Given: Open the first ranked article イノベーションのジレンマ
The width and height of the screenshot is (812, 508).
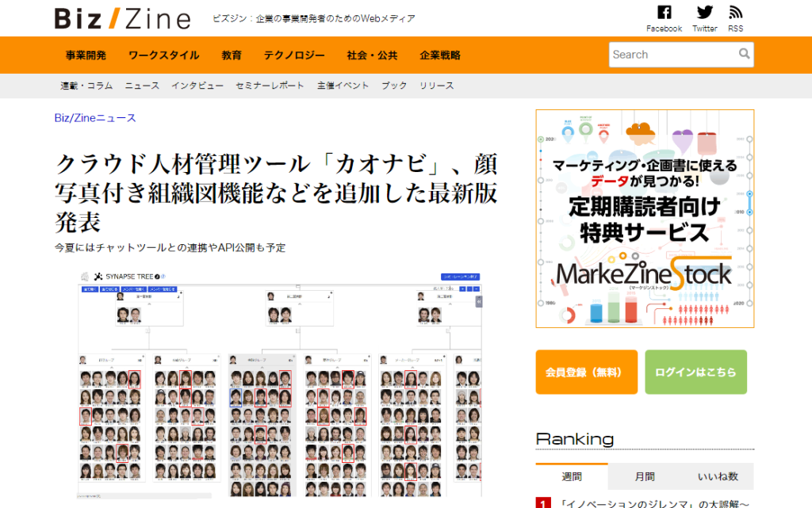Looking at the screenshot, I should pos(654,503).
